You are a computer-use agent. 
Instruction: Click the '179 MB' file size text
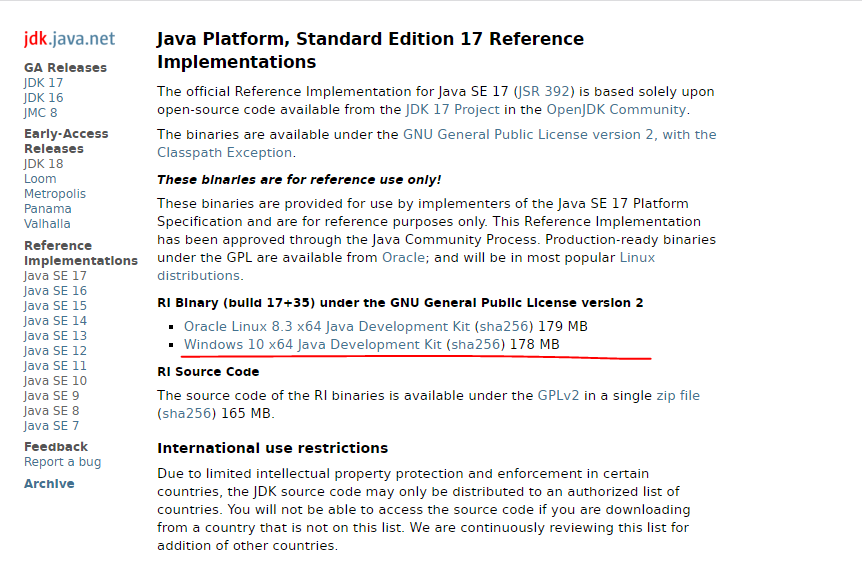563,327
